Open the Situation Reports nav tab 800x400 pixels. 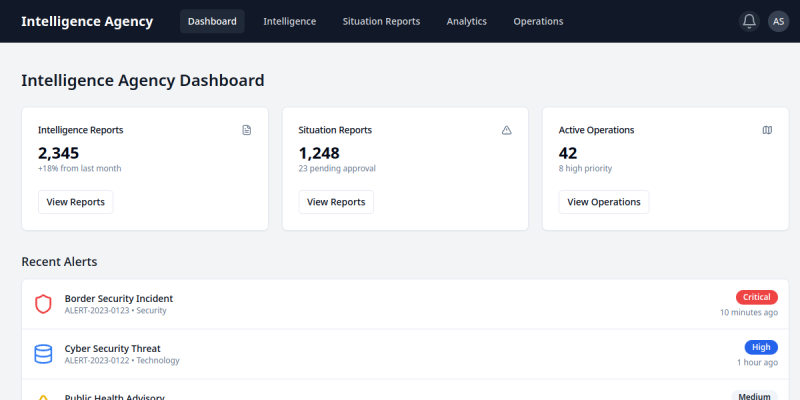[x=381, y=21]
